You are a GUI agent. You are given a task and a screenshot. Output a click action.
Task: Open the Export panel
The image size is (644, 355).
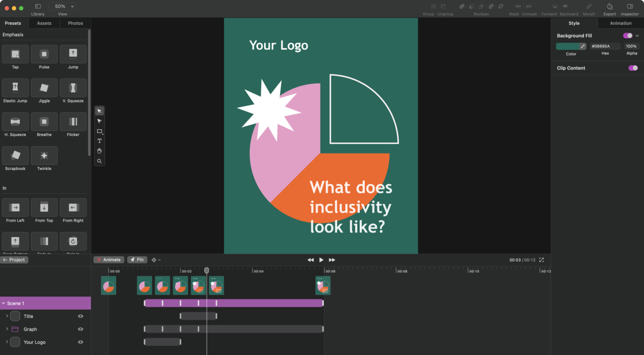click(609, 8)
